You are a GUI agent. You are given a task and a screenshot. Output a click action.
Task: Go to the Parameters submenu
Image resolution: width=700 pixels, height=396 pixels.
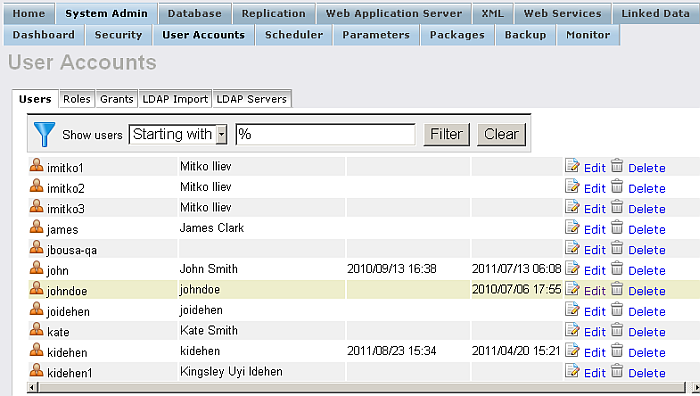click(376, 35)
